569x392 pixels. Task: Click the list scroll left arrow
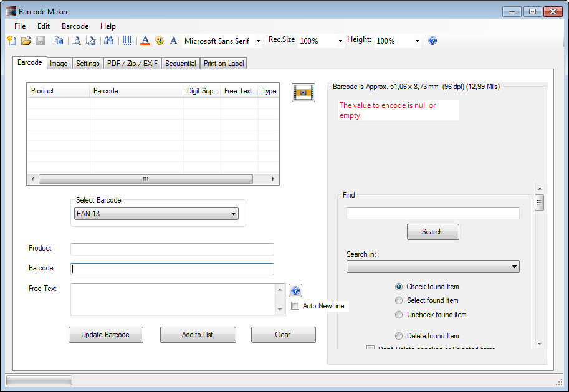(x=32, y=179)
